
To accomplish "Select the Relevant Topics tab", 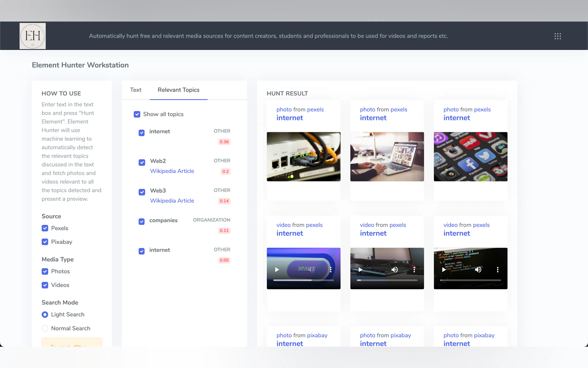I will point(178,90).
